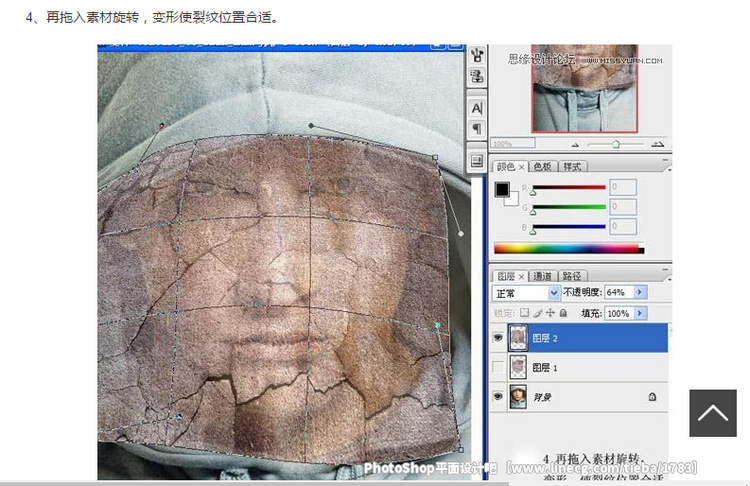The height and width of the screenshot is (486, 750).
Task: Click the black foreground color swatch
Action: [x=502, y=189]
